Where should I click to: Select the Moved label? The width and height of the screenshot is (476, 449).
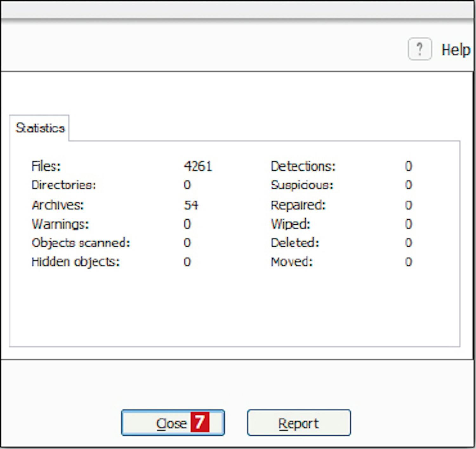(x=292, y=262)
